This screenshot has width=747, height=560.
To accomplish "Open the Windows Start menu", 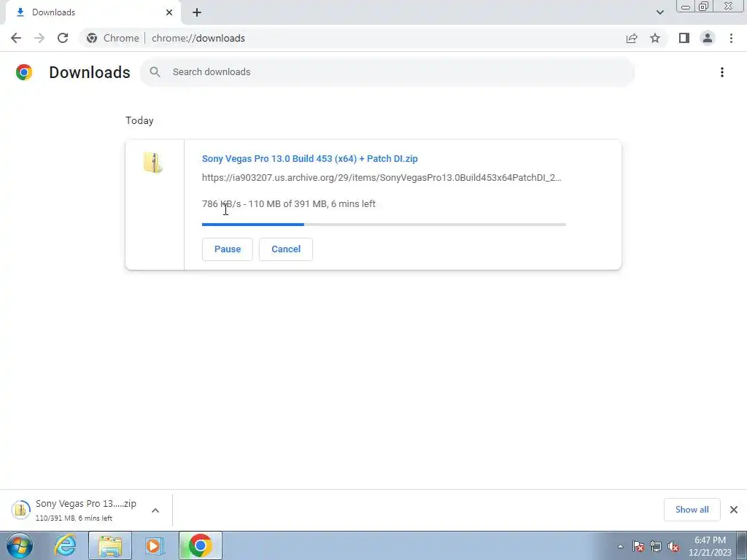I will (x=20, y=545).
